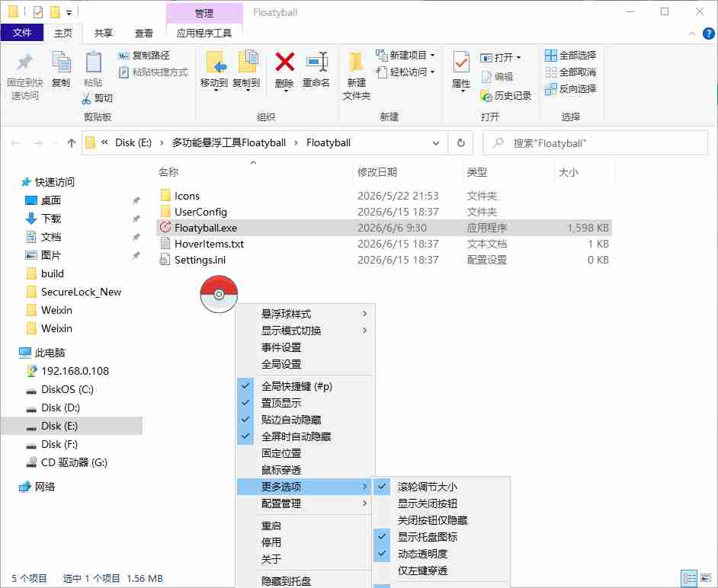Click the Edit icon in Open group
The image size is (718, 588).
[x=486, y=77]
